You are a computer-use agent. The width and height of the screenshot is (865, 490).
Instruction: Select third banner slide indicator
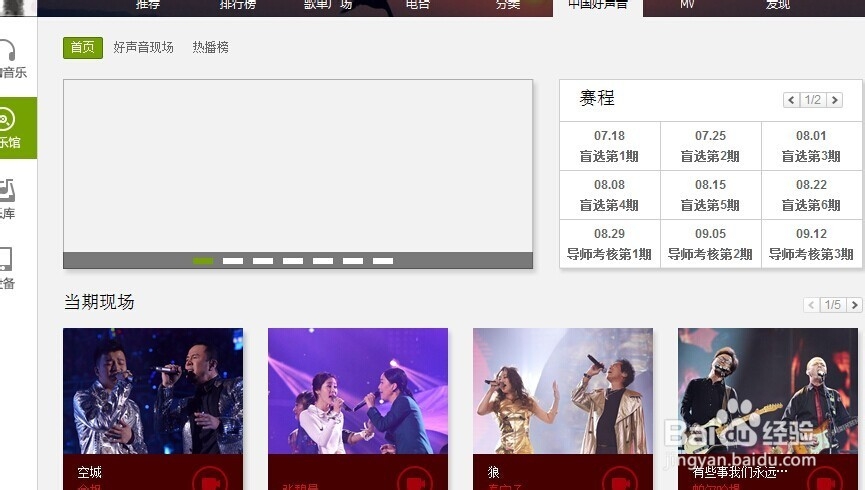[x=263, y=261]
